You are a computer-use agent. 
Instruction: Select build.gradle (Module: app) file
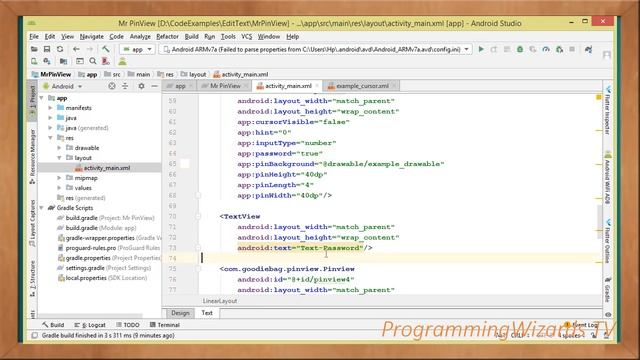click(x=96, y=228)
